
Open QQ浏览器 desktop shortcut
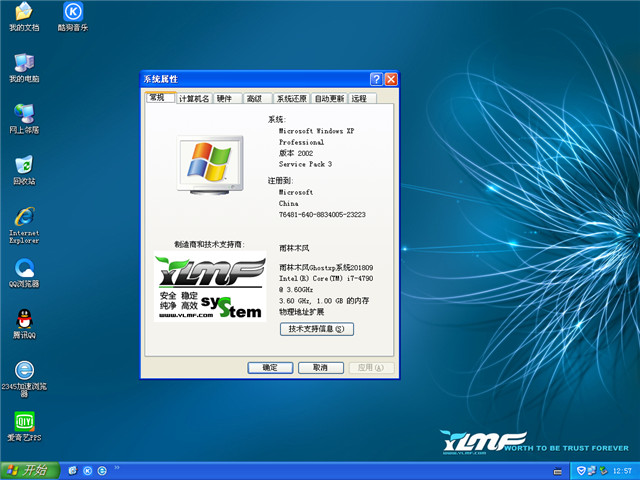pyautogui.click(x=24, y=270)
